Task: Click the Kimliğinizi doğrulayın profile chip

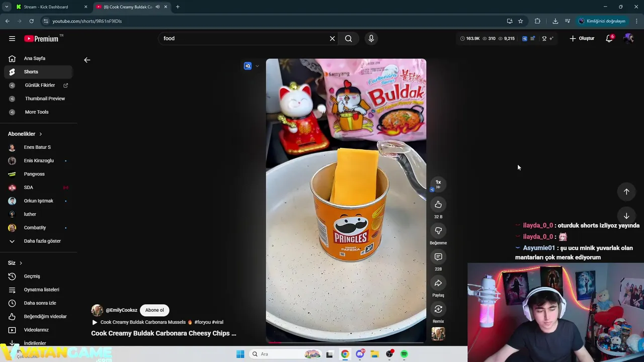Action: pos(602,21)
